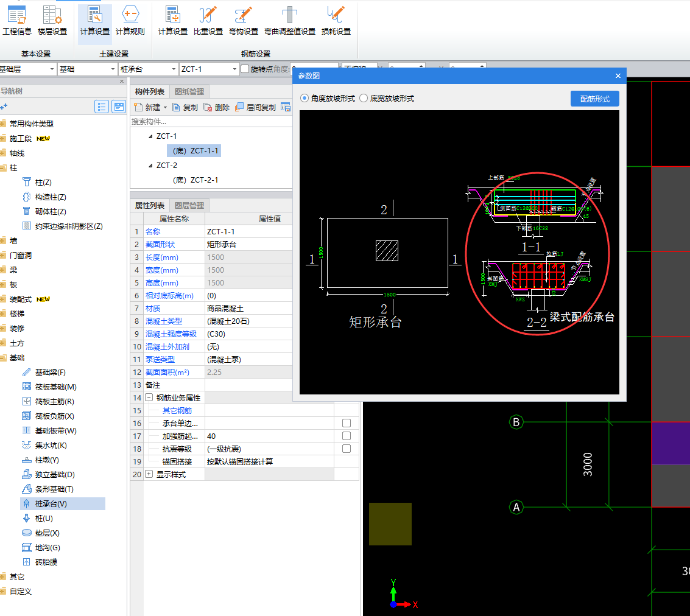Collapse ZCT-2 tree node
The width and height of the screenshot is (690, 616).
(150, 166)
